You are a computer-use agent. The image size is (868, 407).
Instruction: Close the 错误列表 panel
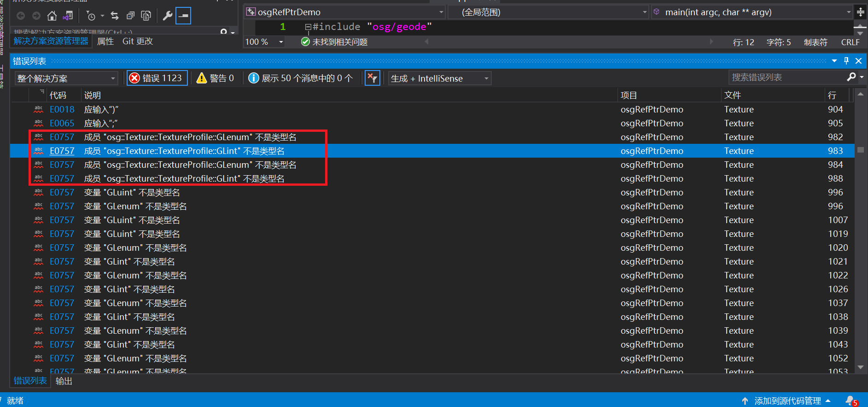858,61
